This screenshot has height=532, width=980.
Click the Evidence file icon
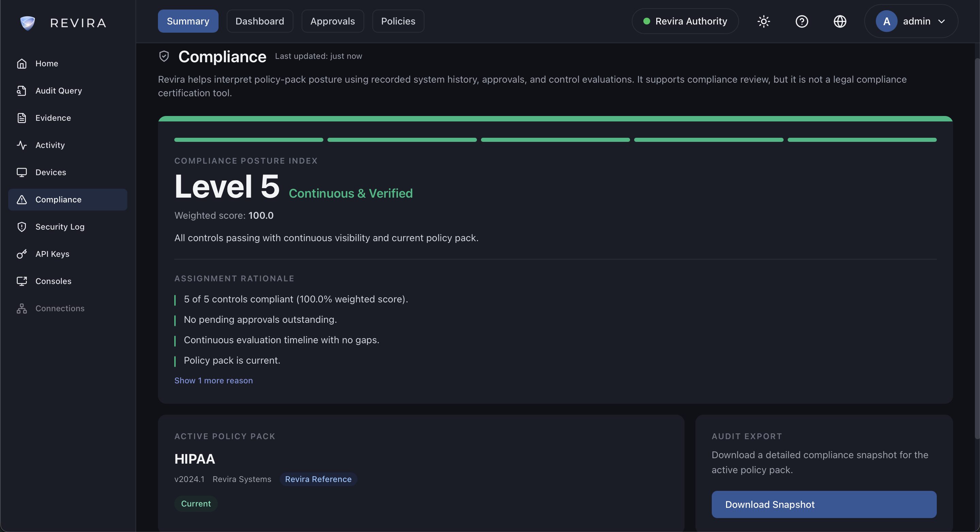22,118
